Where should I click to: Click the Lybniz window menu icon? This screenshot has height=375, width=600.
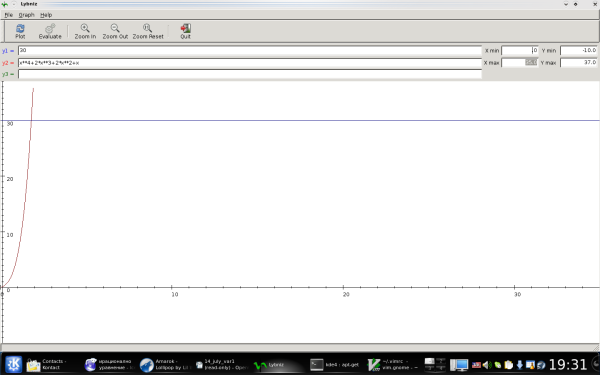click(x=5, y=4)
